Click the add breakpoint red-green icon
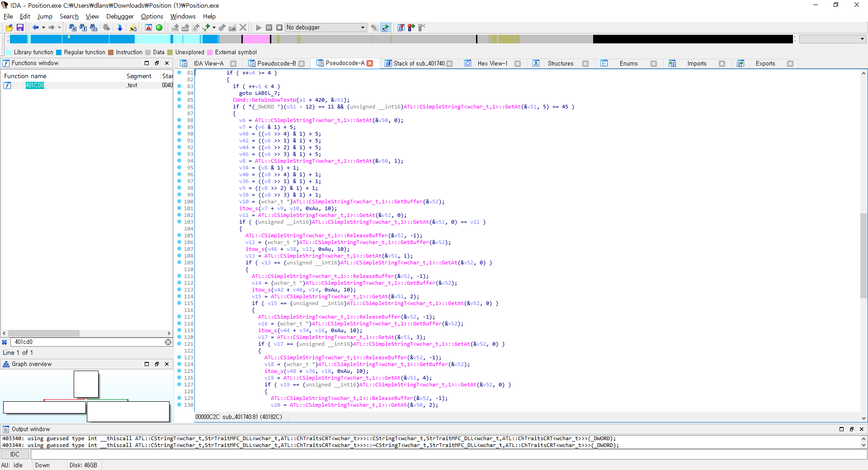The image size is (868, 470). 411,28
